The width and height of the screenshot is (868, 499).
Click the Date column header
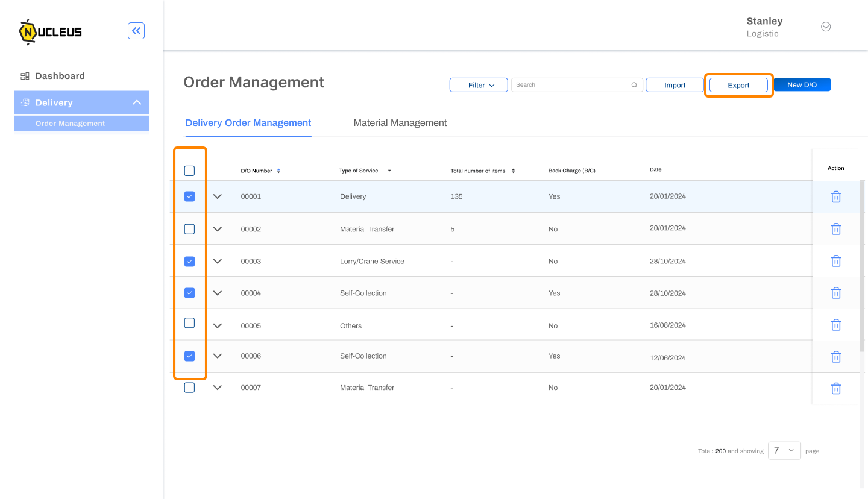coord(656,170)
